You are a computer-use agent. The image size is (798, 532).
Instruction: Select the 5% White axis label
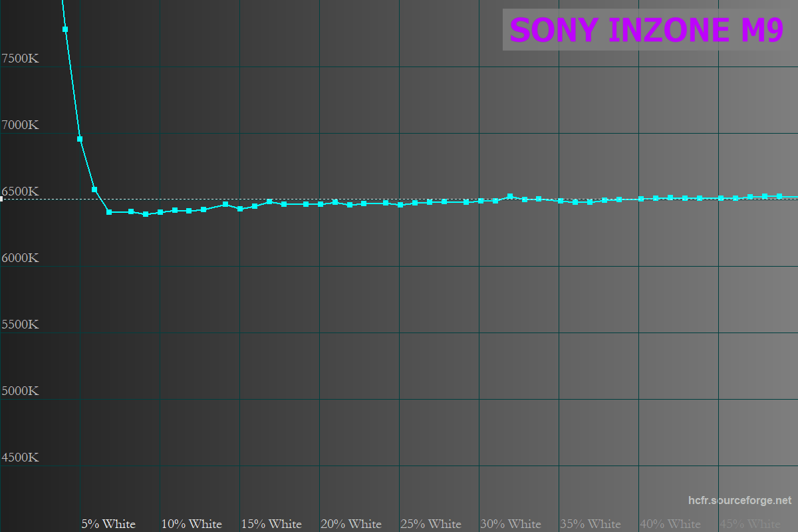coord(108,524)
